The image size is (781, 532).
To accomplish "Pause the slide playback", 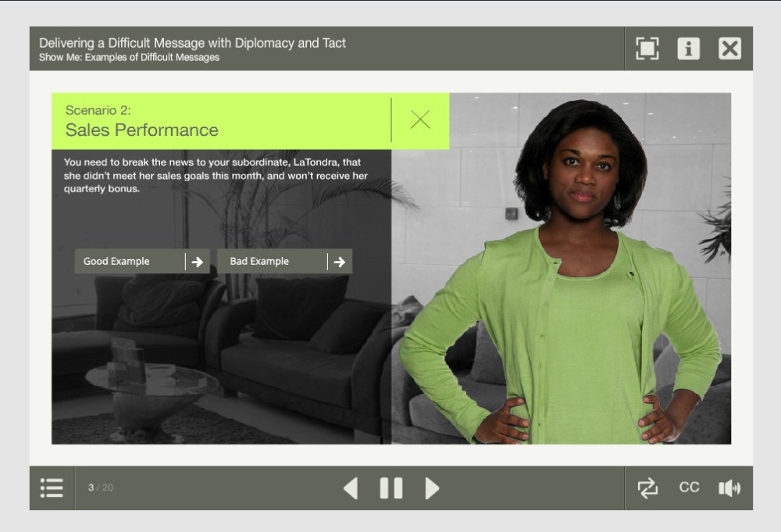I will [391, 488].
